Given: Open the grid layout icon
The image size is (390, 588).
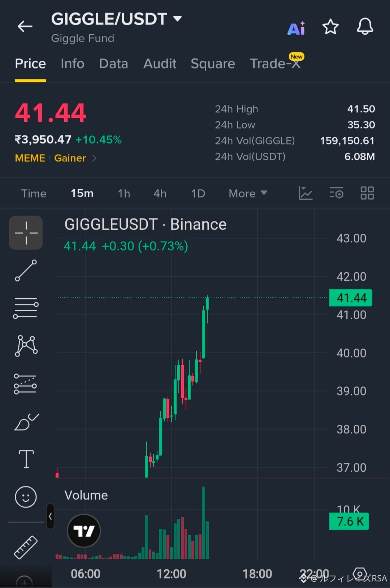Looking at the screenshot, I should pyautogui.click(x=367, y=193).
